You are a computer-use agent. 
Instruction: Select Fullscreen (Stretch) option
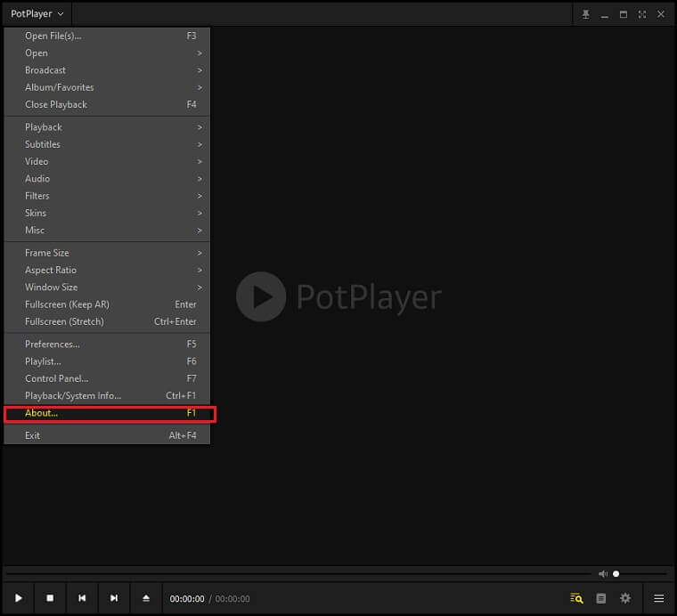(x=107, y=322)
